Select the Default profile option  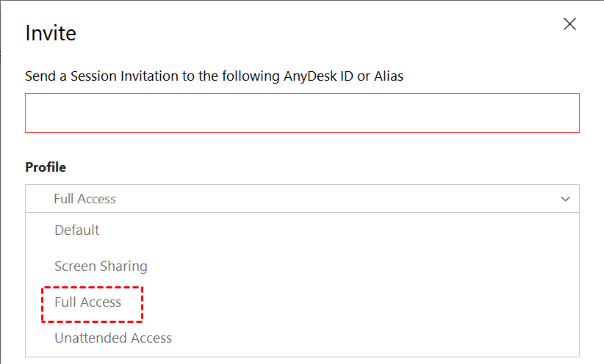point(77,230)
